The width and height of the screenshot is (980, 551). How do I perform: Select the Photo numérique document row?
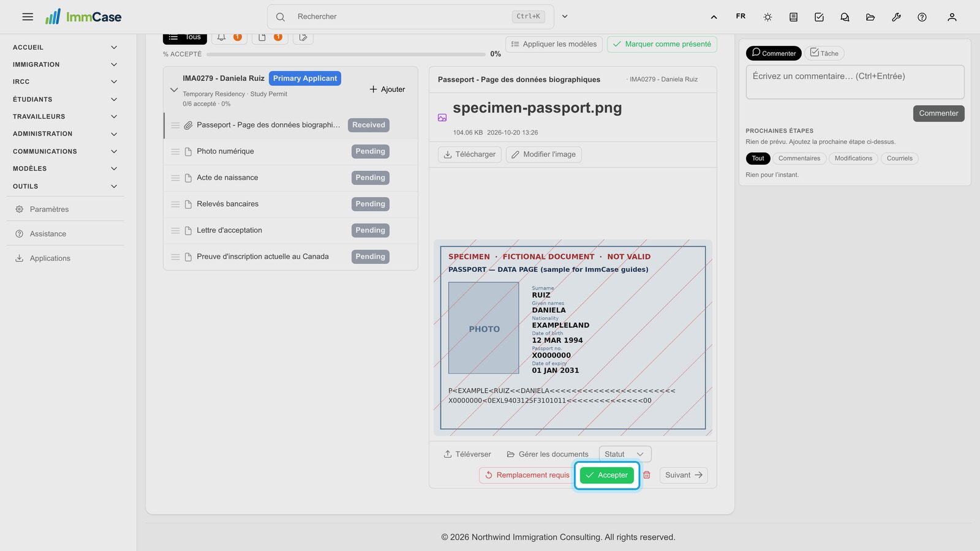point(291,151)
